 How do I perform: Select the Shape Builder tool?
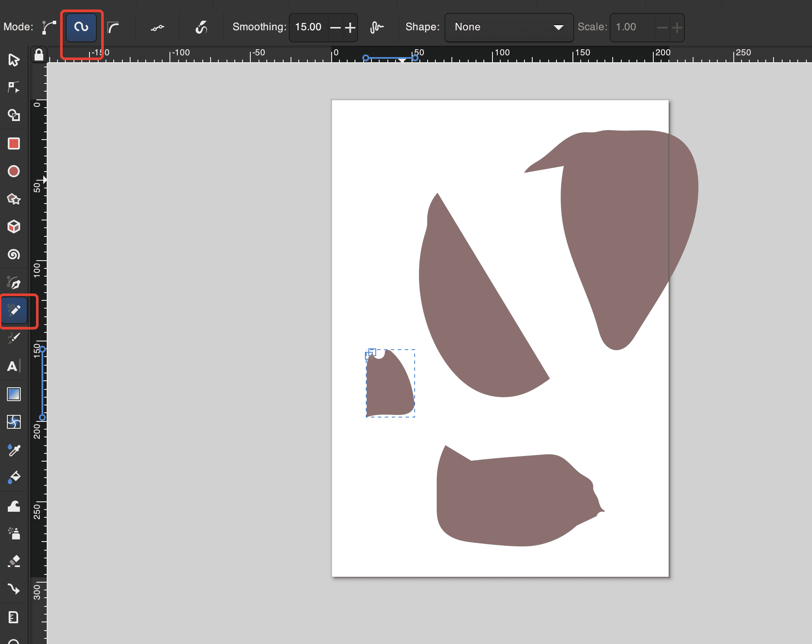coord(14,115)
